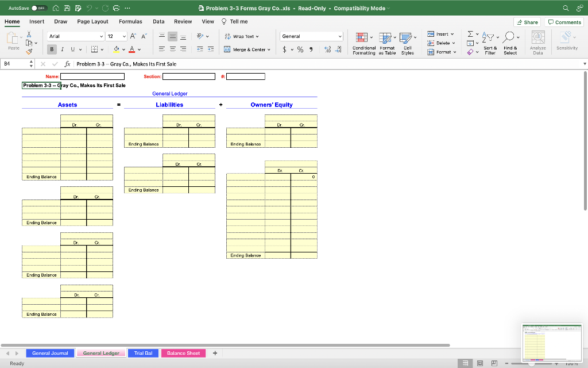Apply the red font color

(131, 49)
